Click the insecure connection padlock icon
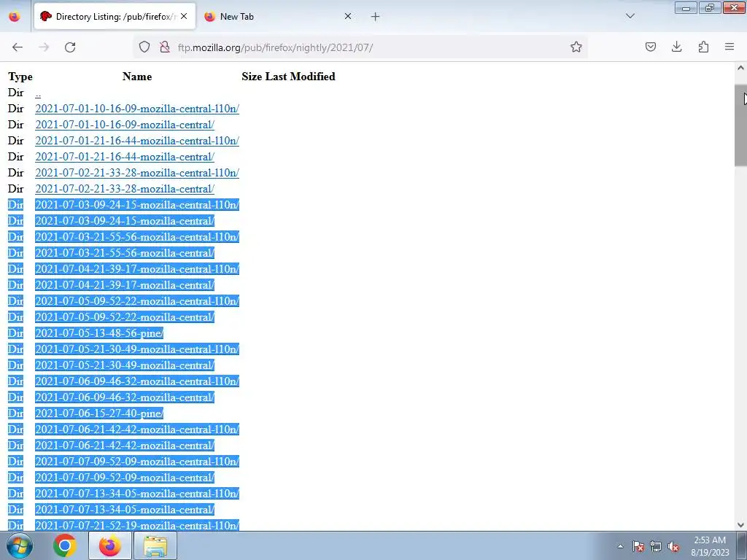 [x=165, y=47]
